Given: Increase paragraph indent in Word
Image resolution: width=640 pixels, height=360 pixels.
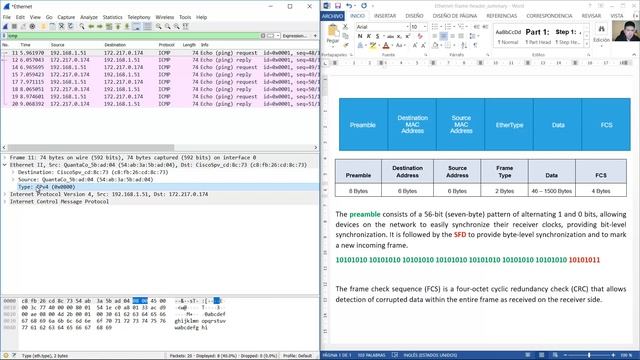Looking at the screenshot, I should 485,27.
